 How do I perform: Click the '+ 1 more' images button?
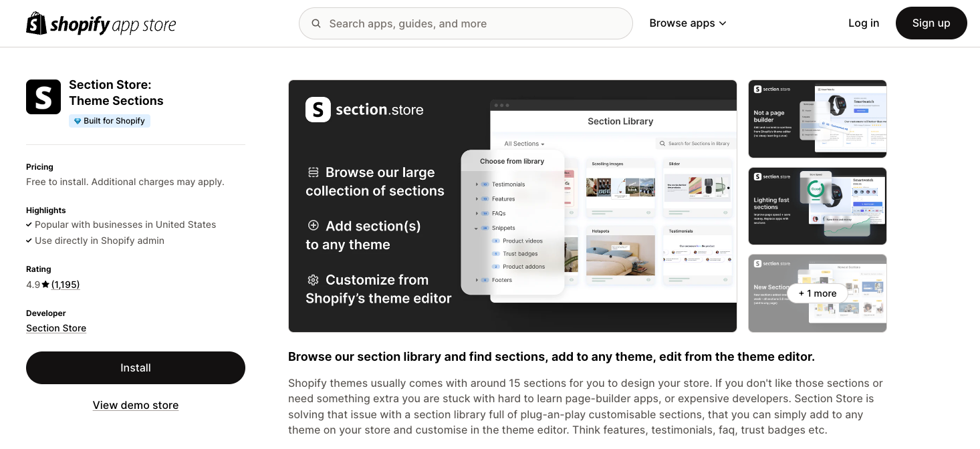[818, 293]
